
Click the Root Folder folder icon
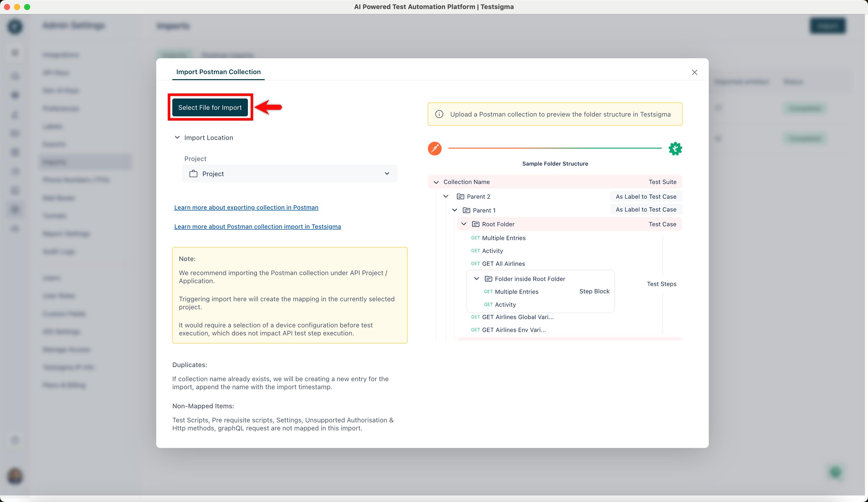point(476,224)
